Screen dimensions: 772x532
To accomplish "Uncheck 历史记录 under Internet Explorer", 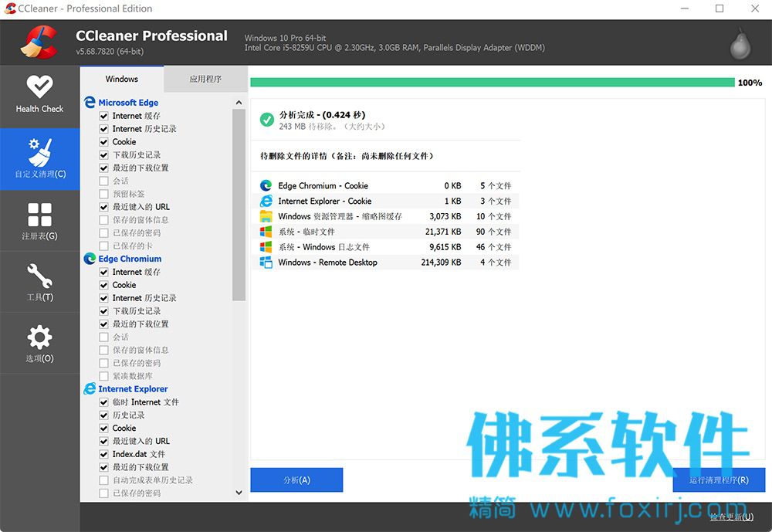I will (104, 415).
